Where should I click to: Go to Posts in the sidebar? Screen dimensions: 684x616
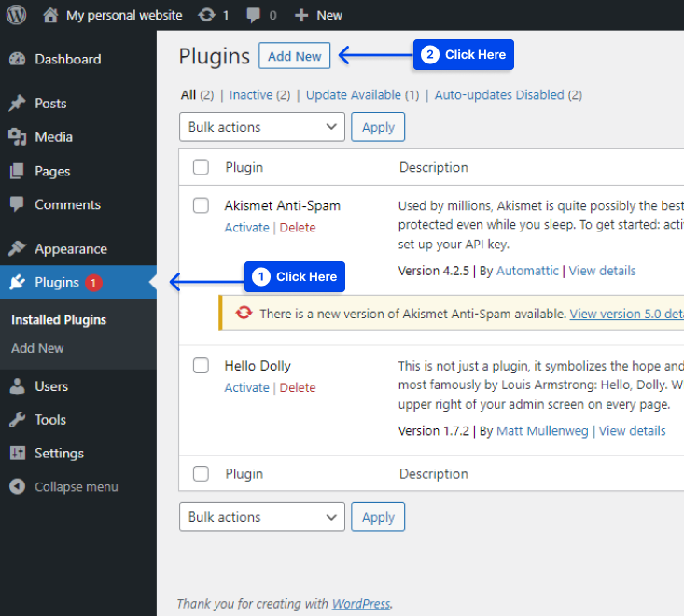tap(50, 103)
